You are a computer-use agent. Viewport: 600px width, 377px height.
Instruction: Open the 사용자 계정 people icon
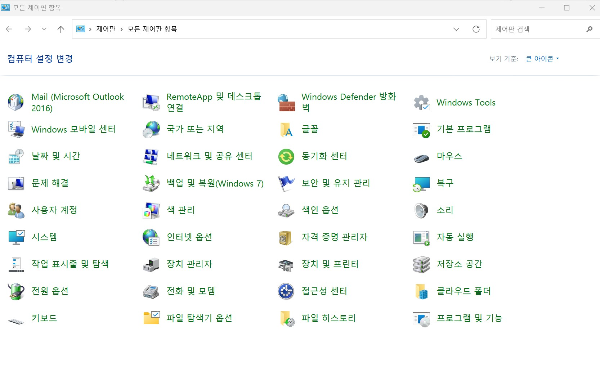point(16,210)
